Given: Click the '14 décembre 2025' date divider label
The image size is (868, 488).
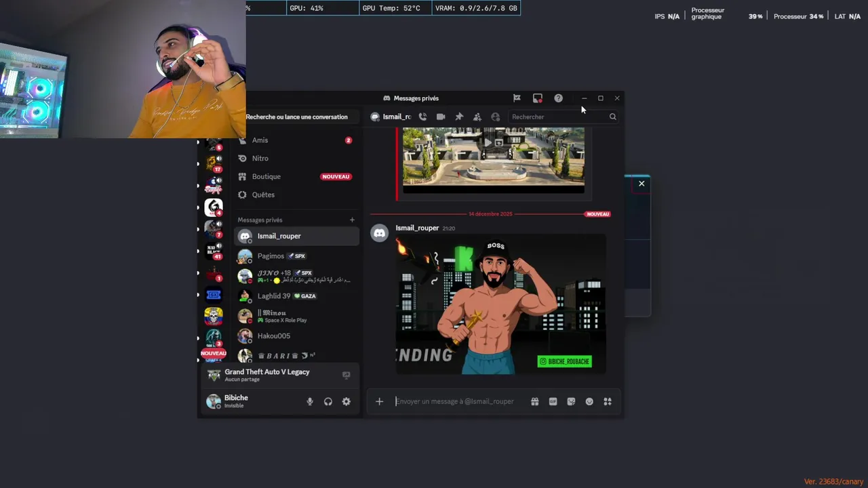Looking at the screenshot, I should point(490,214).
